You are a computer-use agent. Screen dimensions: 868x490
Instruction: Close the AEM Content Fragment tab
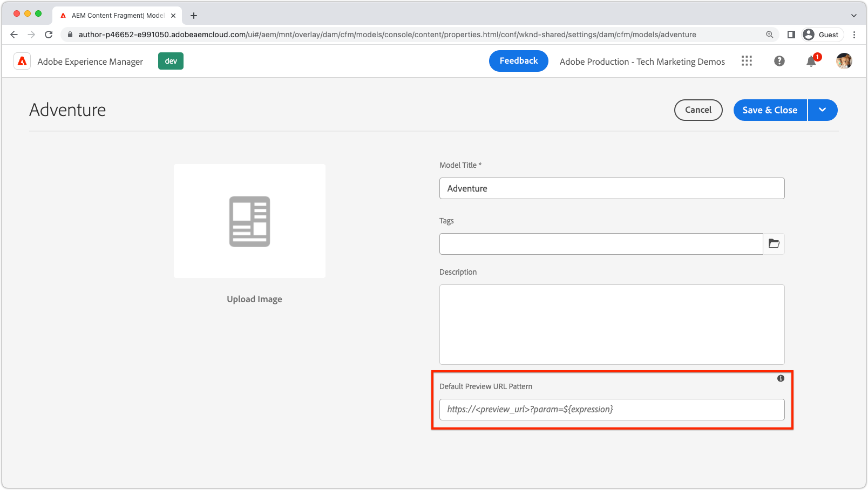click(x=173, y=16)
